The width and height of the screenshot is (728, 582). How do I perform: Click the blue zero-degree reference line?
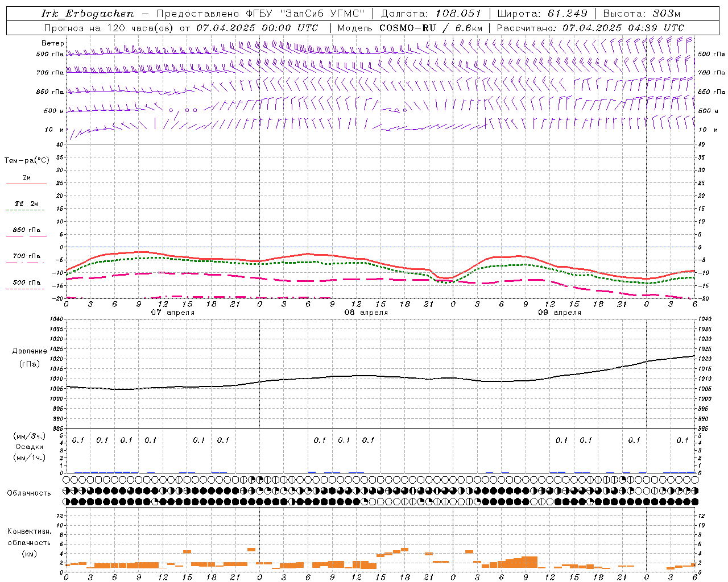click(380, 247)
